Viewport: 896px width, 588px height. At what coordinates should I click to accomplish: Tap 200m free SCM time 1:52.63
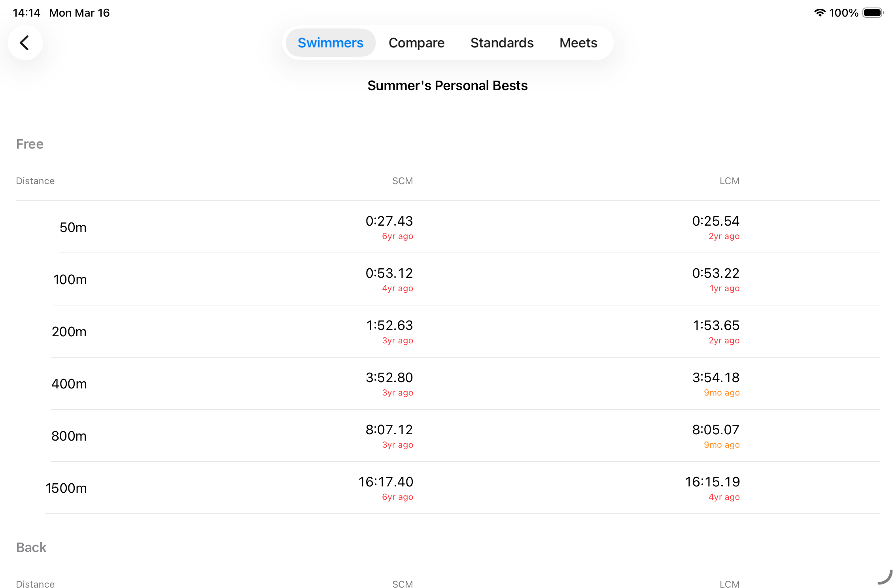pos(389,326)
